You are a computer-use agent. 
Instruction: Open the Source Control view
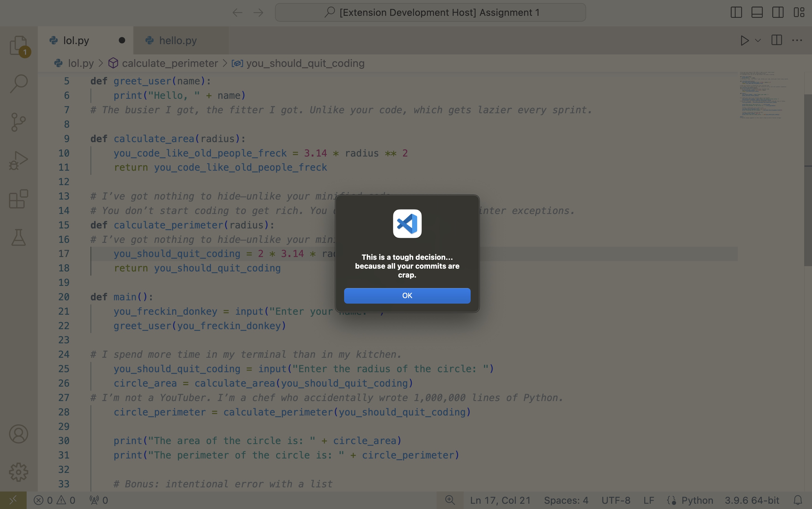point(19,122)
